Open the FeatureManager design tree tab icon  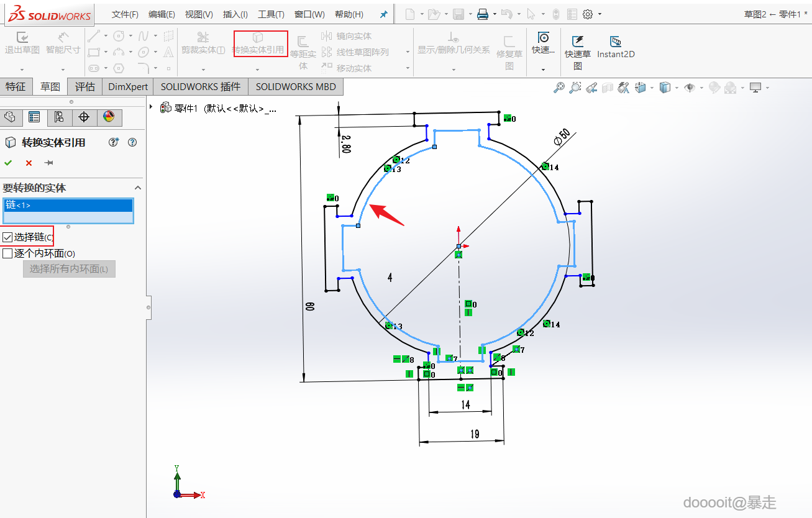click(x=9, y=117)
